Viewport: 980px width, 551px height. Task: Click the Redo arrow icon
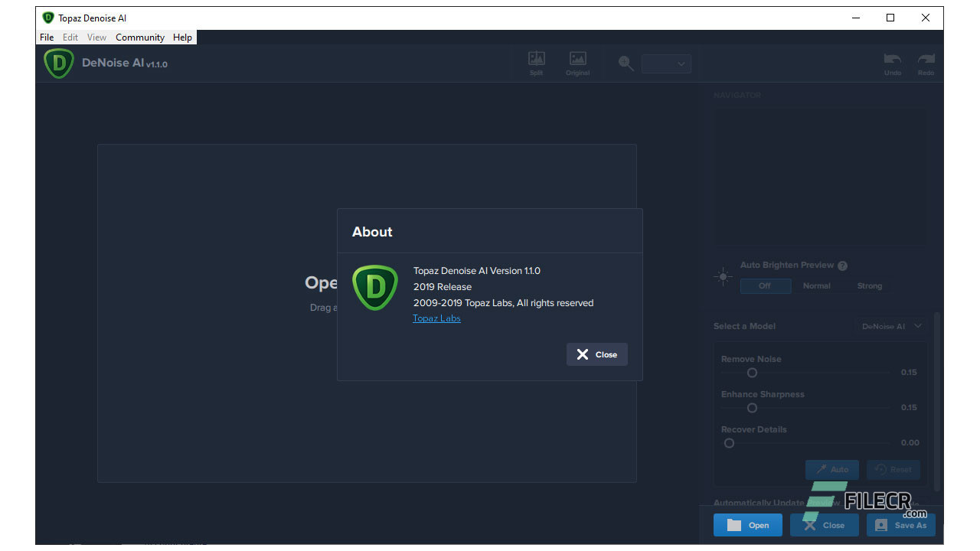pos(926,60)
